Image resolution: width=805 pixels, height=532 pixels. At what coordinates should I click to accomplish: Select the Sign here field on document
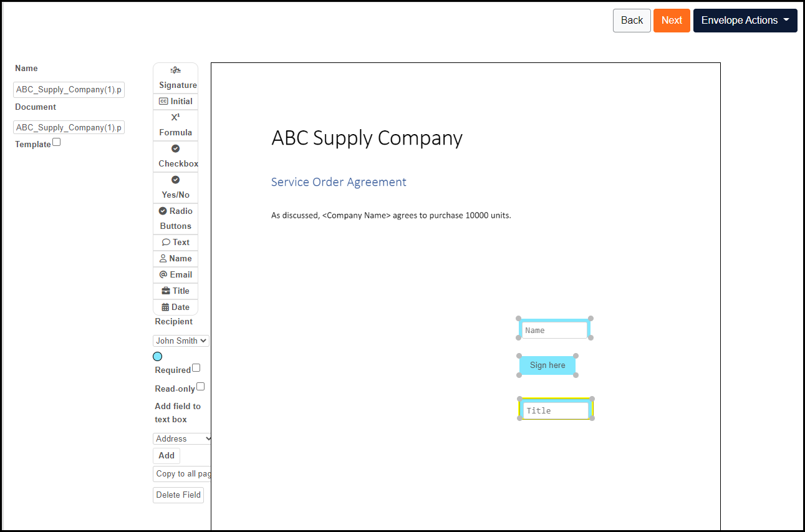point(547,365)
